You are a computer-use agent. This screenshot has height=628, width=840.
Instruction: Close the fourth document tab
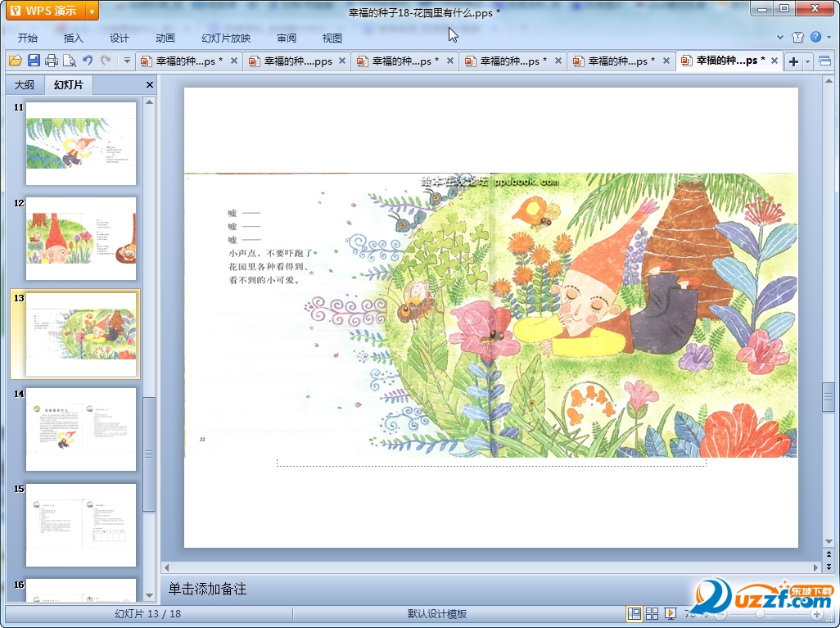[558, 61]
